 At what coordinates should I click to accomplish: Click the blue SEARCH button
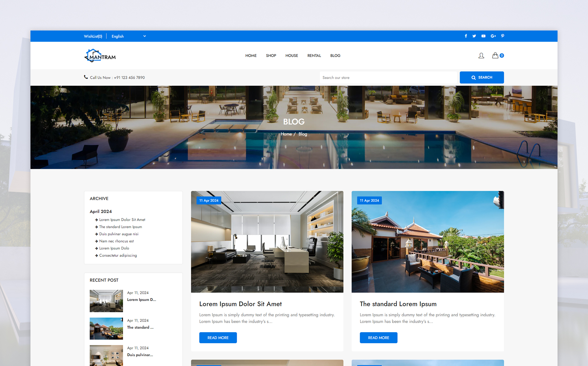pos(482,77)
